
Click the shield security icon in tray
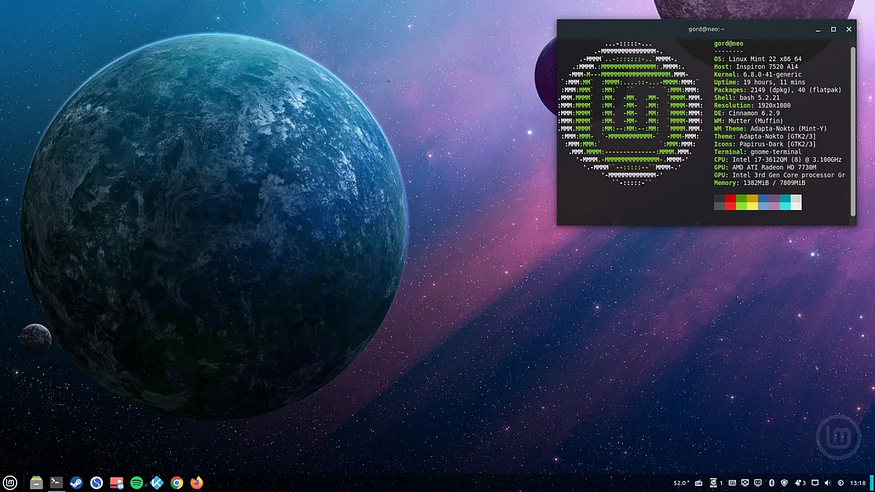784,483
